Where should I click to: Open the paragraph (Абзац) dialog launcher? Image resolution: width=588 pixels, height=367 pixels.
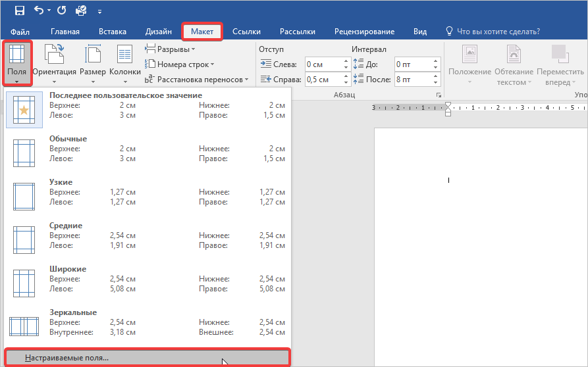point(439,96)
